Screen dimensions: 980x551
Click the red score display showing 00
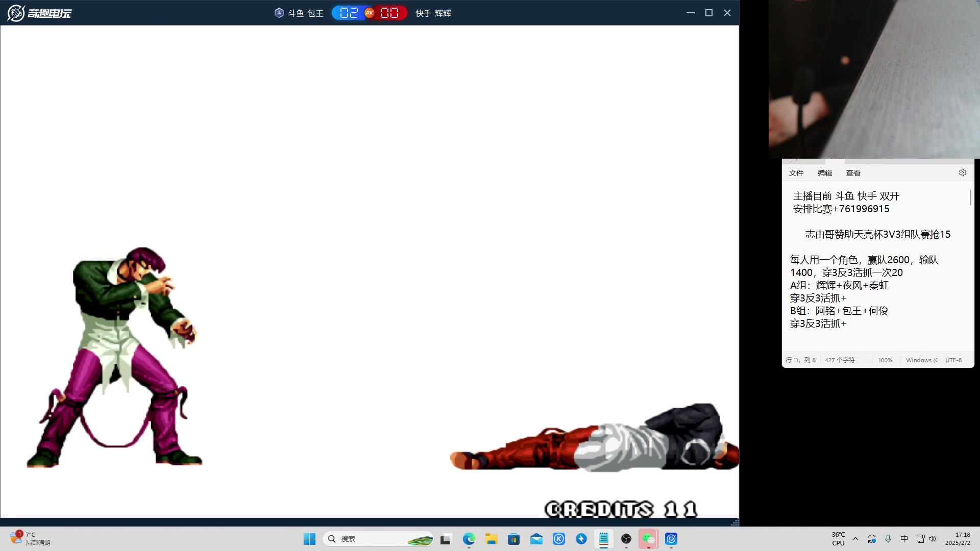[390, 13]
